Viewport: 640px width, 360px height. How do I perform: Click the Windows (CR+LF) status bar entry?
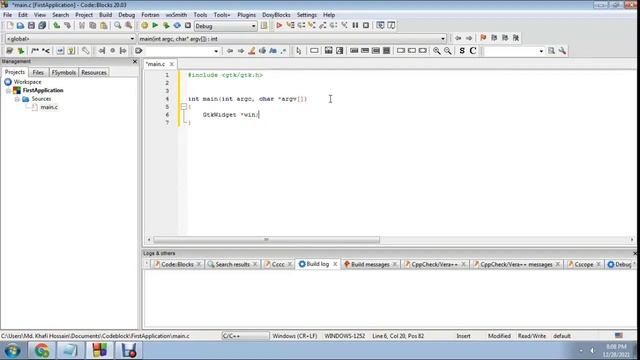pos(295,336)
